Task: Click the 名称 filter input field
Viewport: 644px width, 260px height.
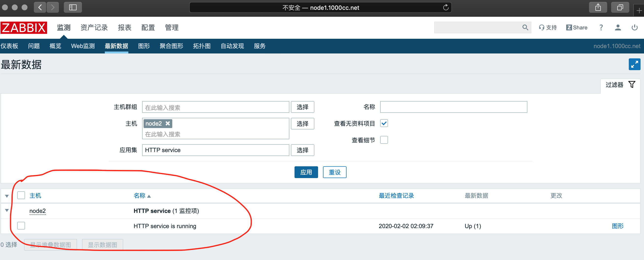Action: click(x=453, y=107)
